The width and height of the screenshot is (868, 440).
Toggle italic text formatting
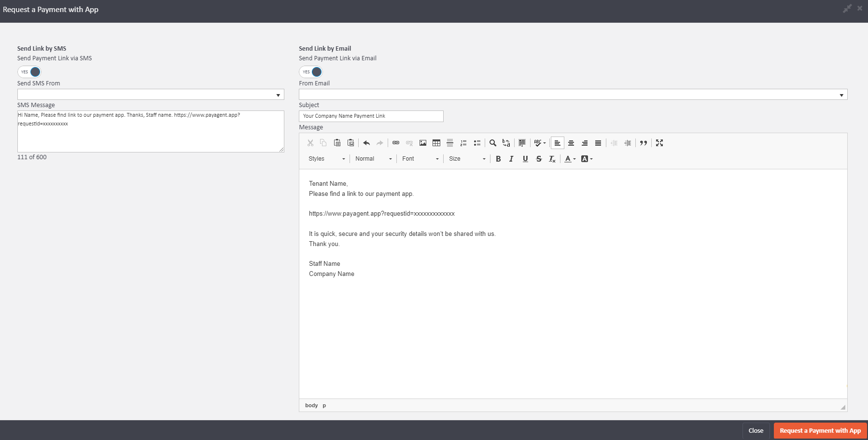click(511, 159)
